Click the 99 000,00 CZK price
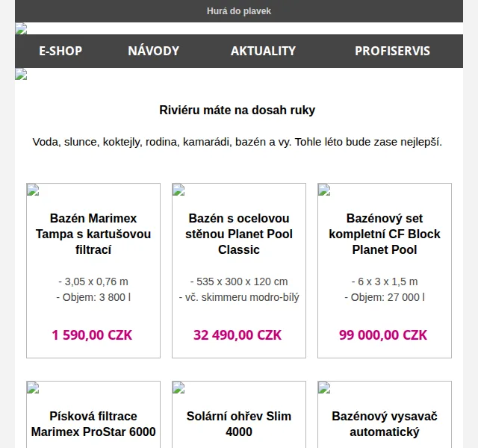The height and width of the screenshot is (448, 478). (383, 335)
